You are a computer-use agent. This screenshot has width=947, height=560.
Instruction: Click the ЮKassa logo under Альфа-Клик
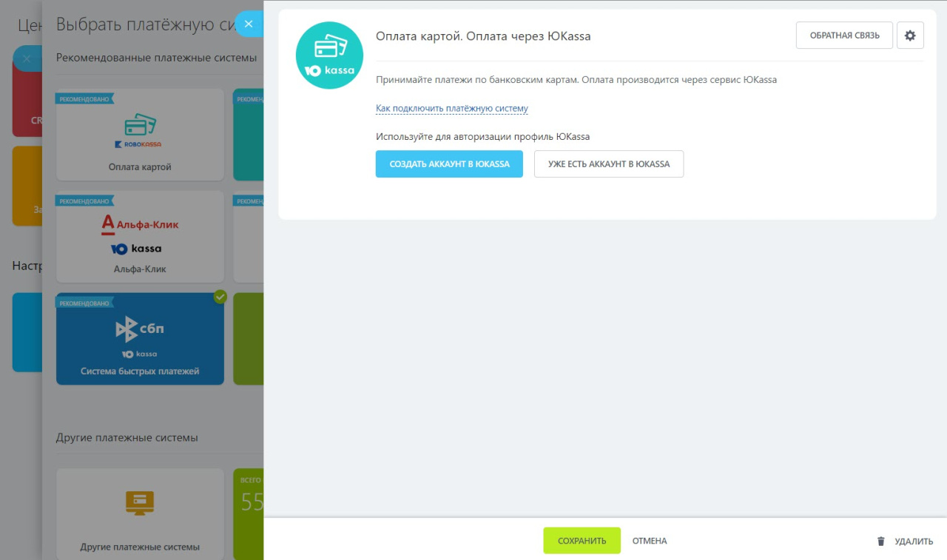136,249
